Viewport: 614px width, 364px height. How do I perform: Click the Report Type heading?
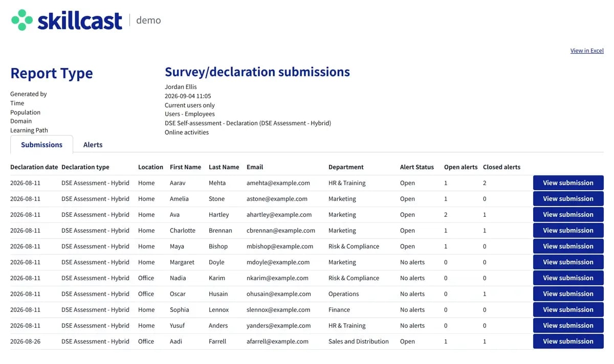click(52, 74)
